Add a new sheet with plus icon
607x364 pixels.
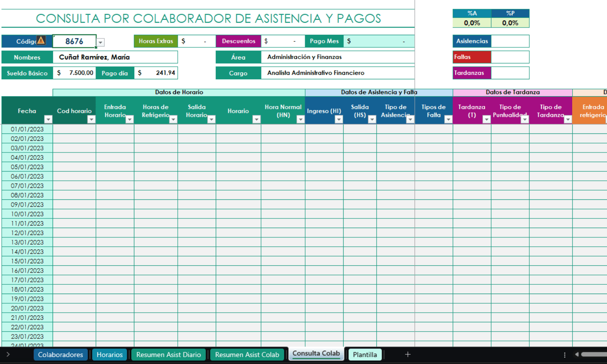tap(408, 354)
